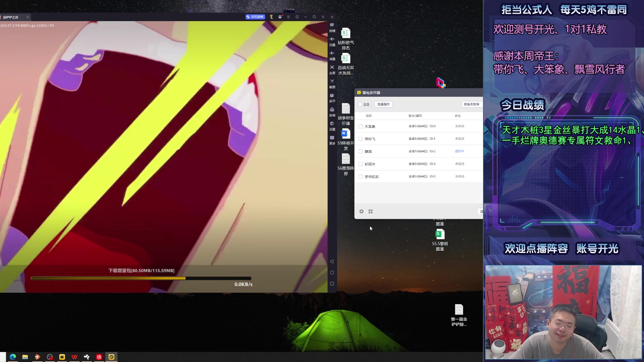Click the gold key icon in emulator title bar

[x=271, y=17]
